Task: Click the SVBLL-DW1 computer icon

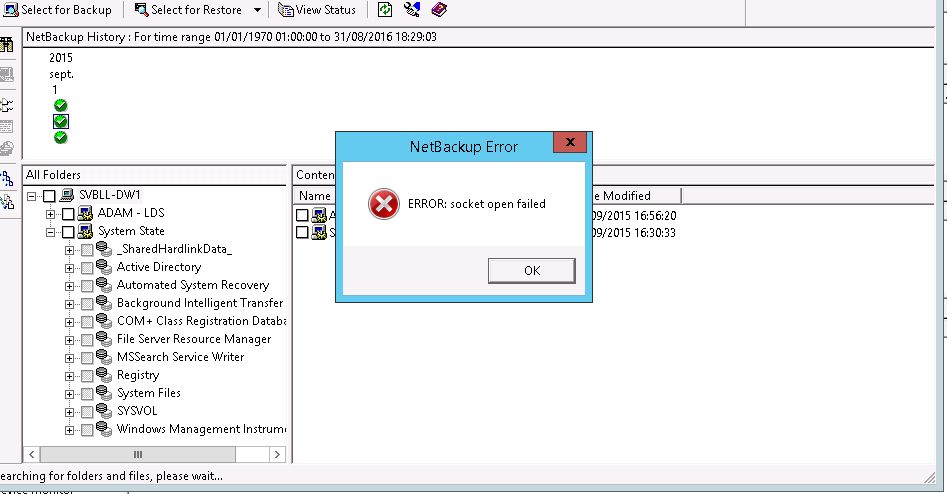Action: coord(67,195)
